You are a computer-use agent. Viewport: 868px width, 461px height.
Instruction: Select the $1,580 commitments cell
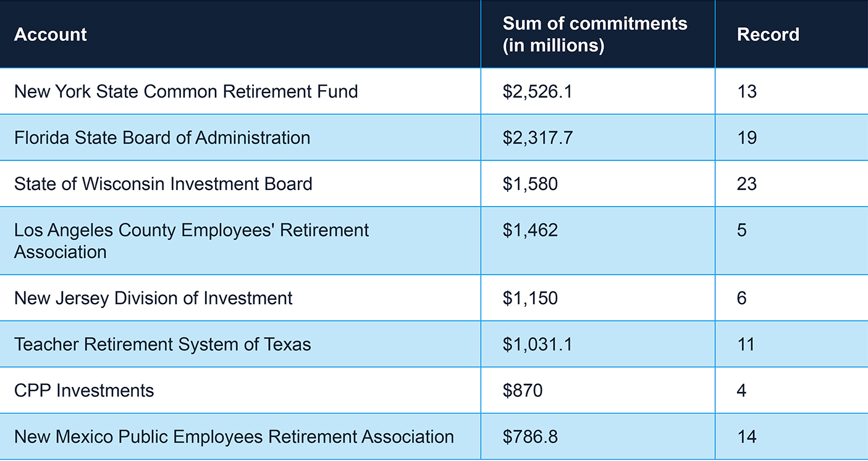530,184
